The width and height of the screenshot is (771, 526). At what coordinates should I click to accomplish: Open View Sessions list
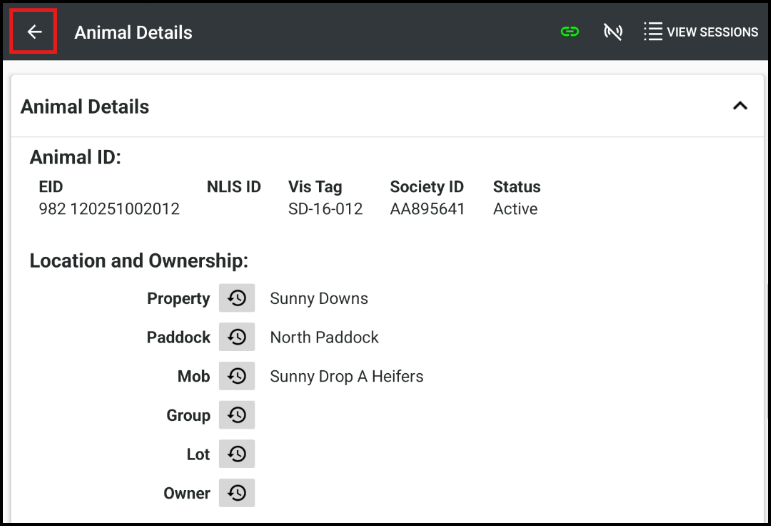point(701,32)
